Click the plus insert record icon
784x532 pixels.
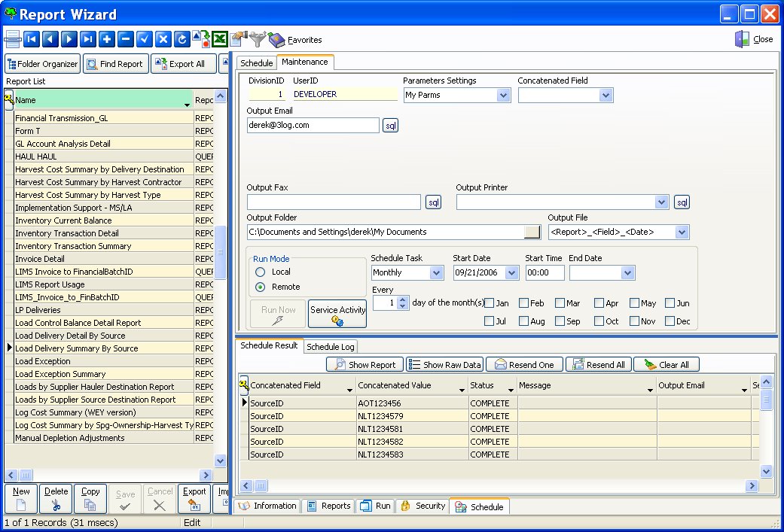107,39
